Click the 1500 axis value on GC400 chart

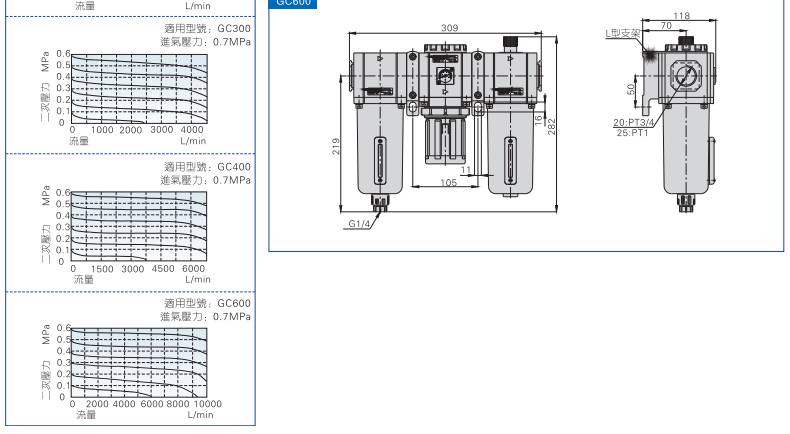click(102, 269)
